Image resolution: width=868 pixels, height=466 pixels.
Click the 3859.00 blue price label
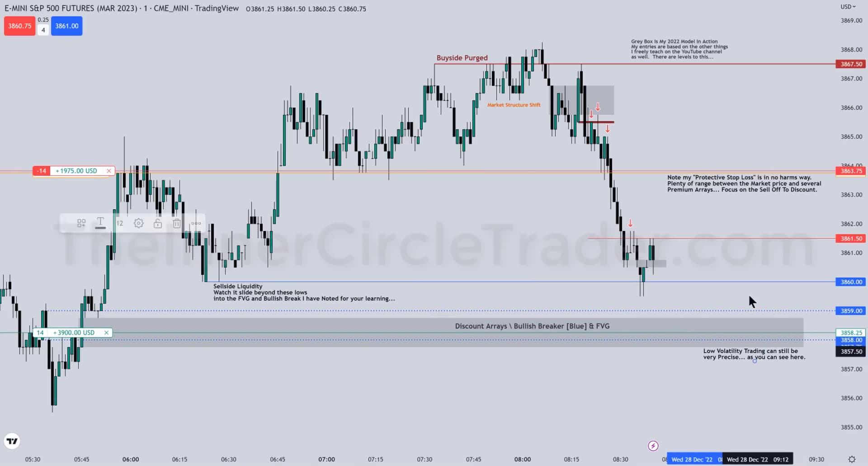(851, 311)
